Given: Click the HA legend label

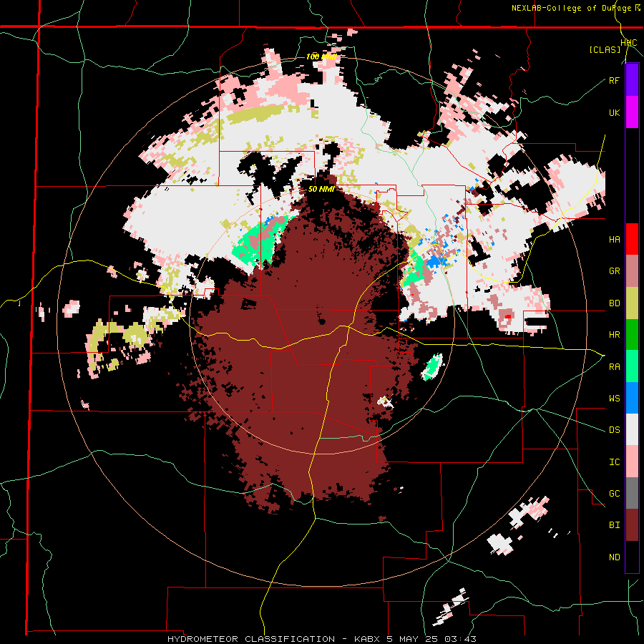Looking at the screenshot, I should tap(614, 240).
